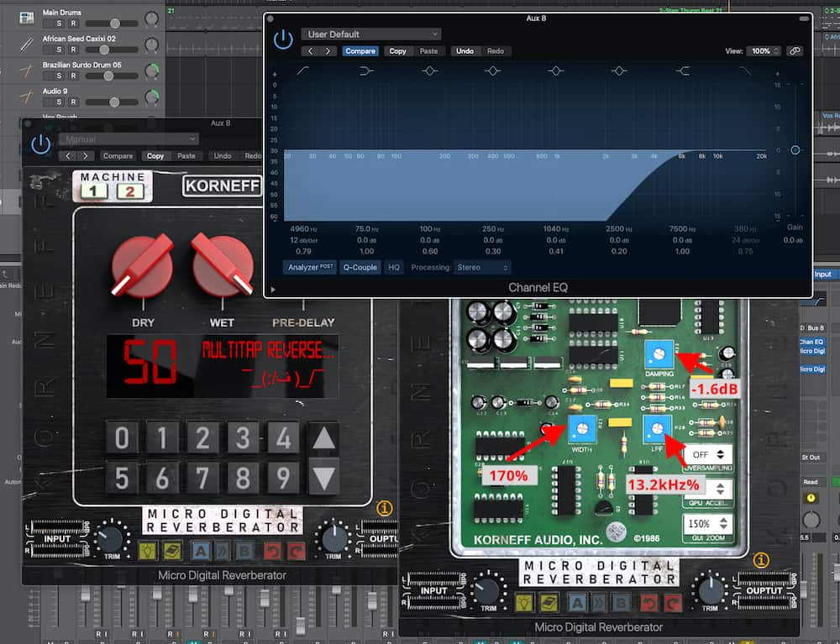Open the Processing Stereo dropdown
The image size is (840, 644).
482,267
